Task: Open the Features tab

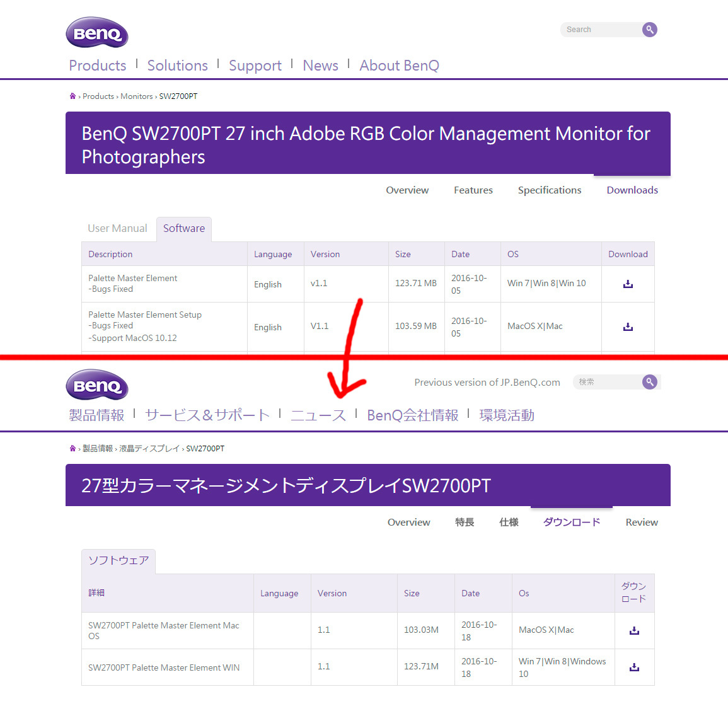Action: [x=473, y=190]
